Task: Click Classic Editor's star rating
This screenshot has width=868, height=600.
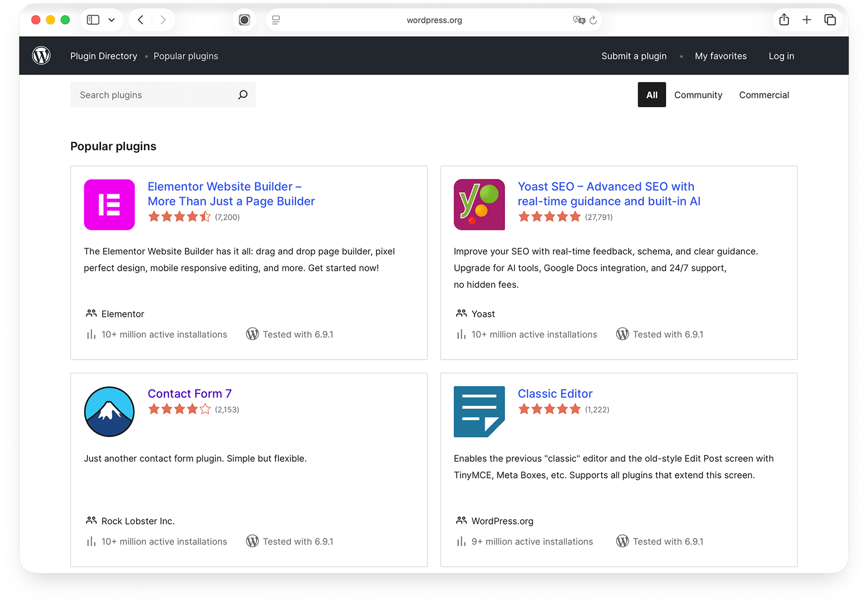Action: click(550, 409)
